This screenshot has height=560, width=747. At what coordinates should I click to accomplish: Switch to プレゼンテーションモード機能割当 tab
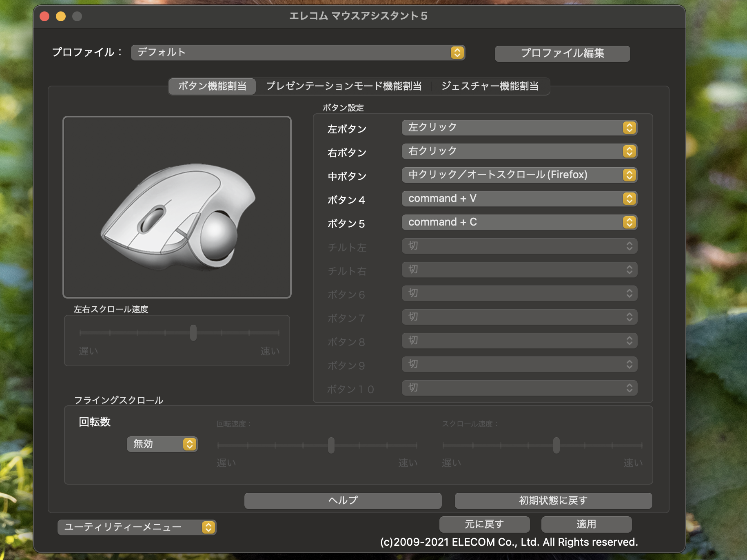(x=344, y=86)
